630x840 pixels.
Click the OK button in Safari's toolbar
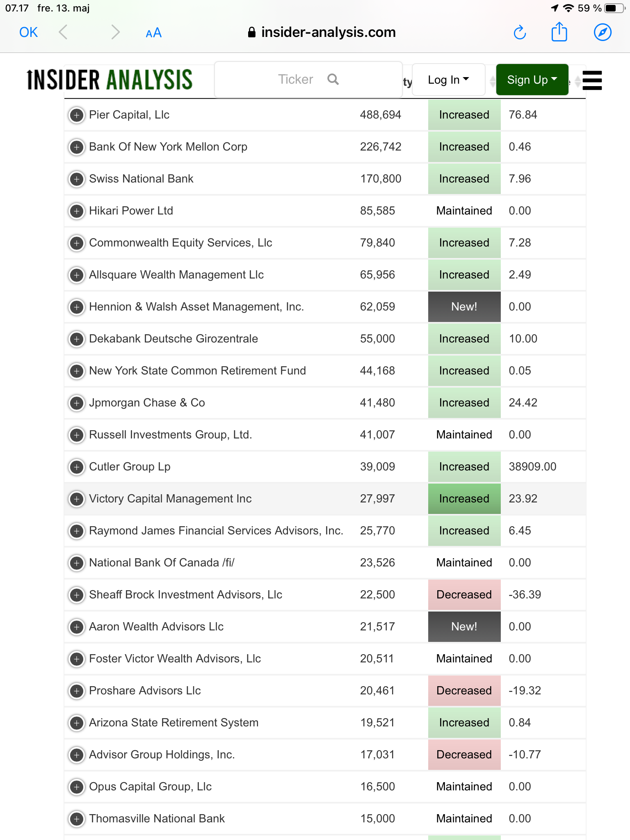(x=28, y=32)
